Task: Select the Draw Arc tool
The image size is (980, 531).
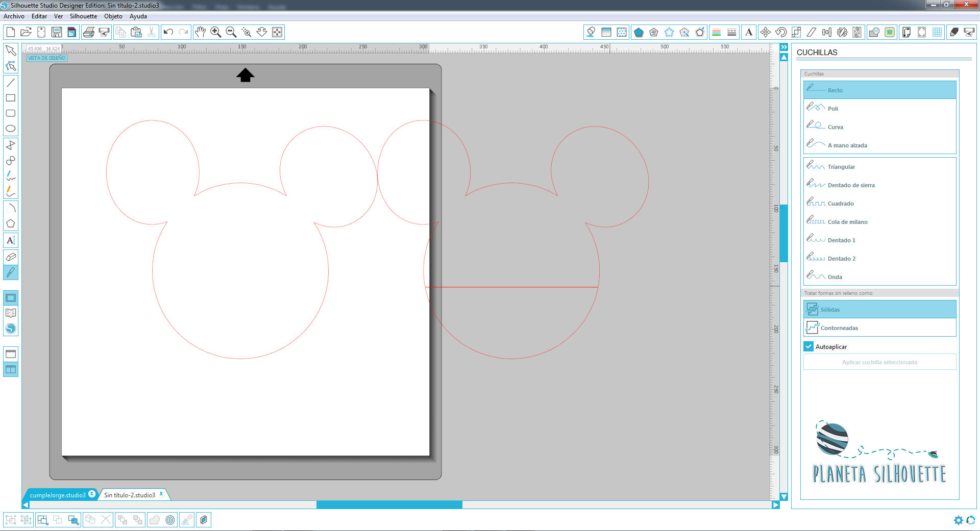Action: click(x=11, y=208)
